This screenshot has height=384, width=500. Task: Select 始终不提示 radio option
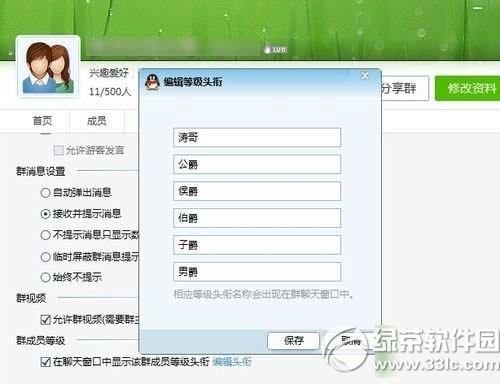click(x=45, y=277)
